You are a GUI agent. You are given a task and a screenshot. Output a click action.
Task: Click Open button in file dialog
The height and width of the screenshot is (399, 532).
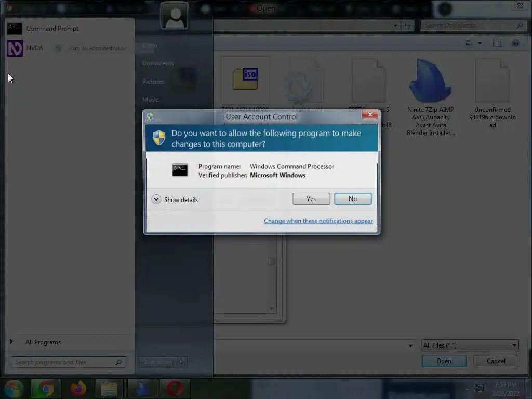(444, 361)
